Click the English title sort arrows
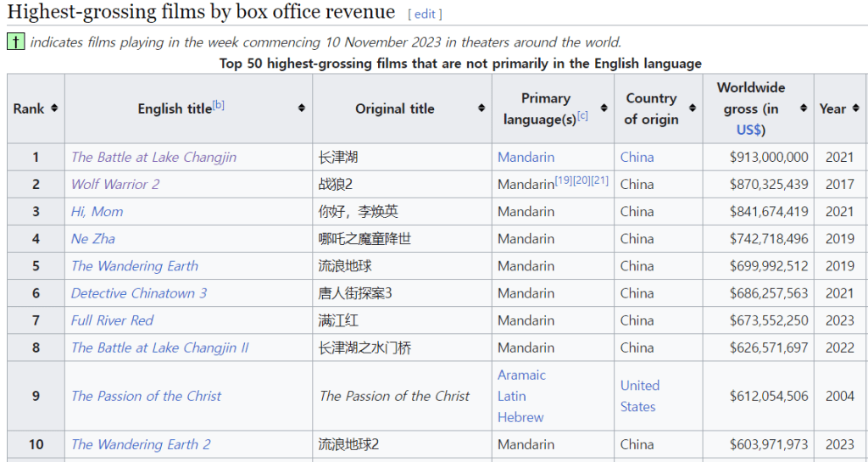The height and width of the screenshot is (462, 868). 302,109
